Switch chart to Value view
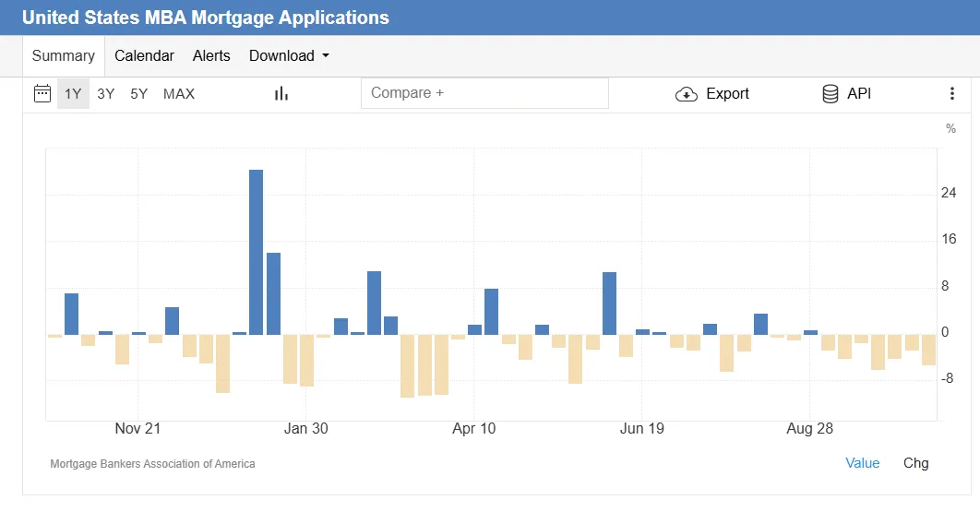The width and height of the screenshot is (980, 512). [x=863, y=463]
